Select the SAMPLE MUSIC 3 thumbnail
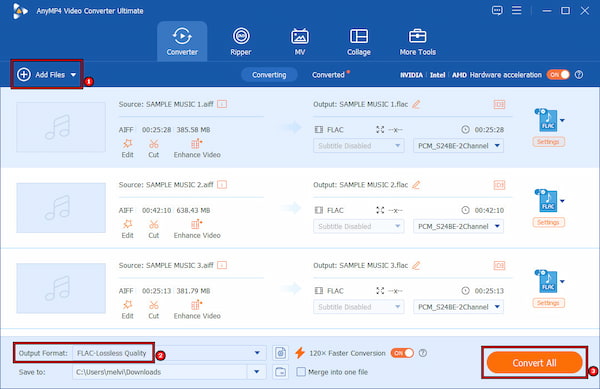600x389 pixels. click(61, 288)
